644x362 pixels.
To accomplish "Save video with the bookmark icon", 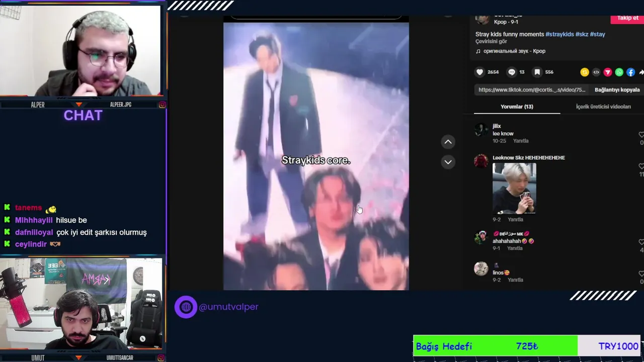I will point(537,72).
